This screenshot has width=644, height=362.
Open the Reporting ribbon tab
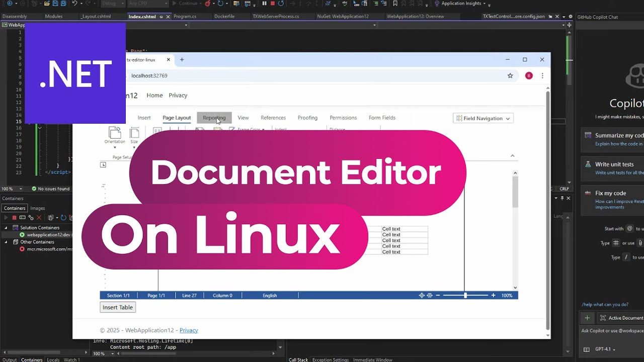point(214,118)
